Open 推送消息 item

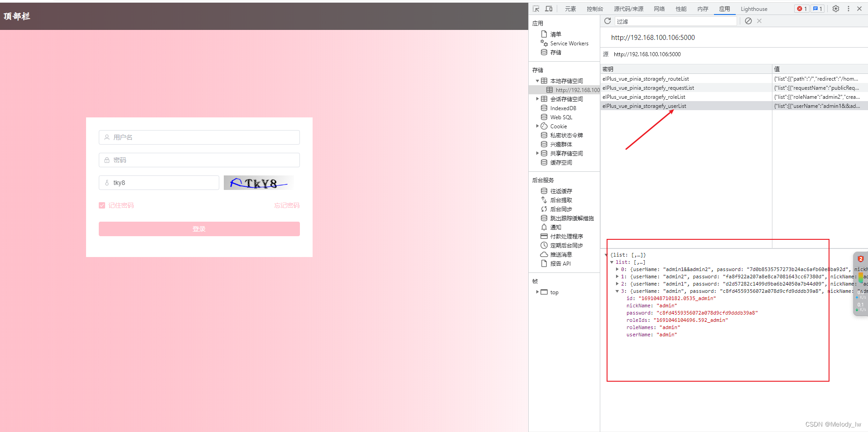point(561,254)
